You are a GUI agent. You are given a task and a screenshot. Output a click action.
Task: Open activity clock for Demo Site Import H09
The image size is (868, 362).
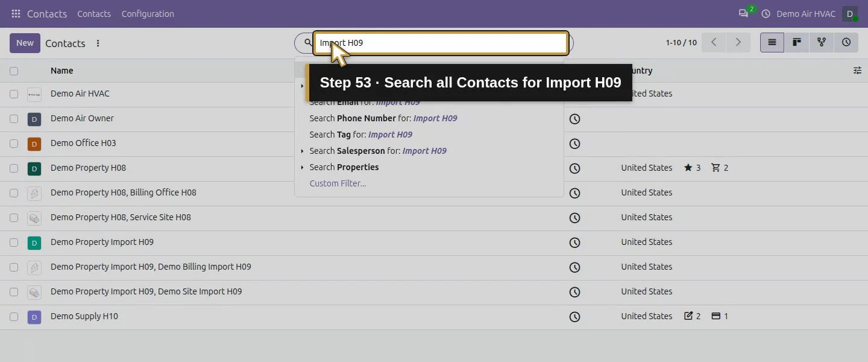(x=574, y=292)
